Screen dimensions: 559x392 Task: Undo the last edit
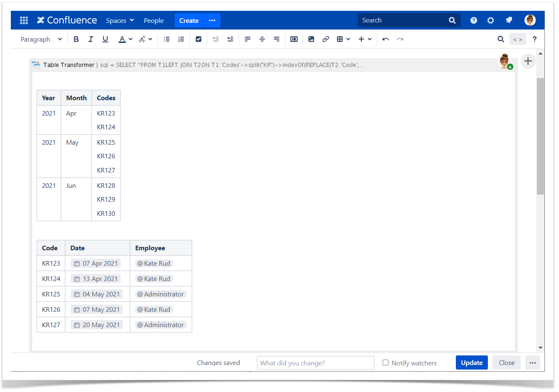[x=386, y=39]
